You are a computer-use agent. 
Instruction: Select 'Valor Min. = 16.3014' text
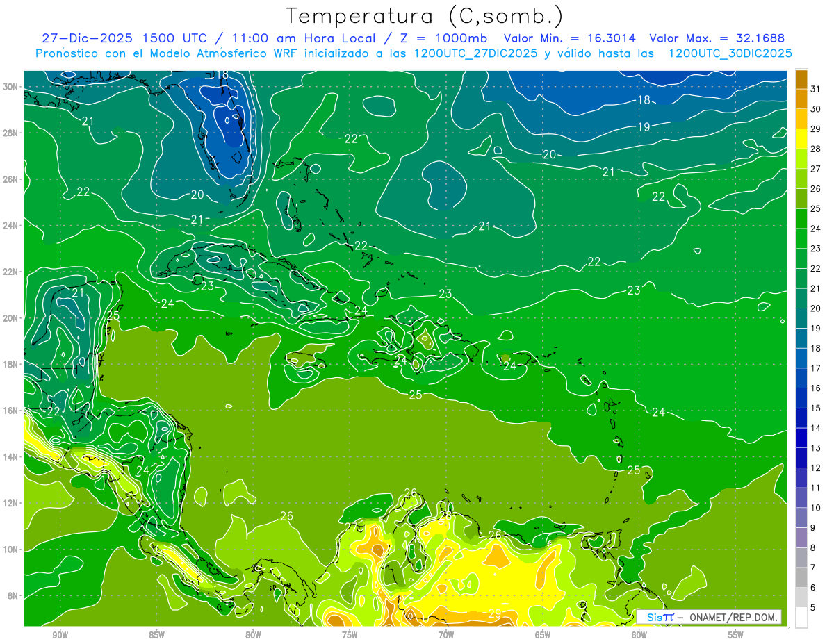tap(570, 38)
